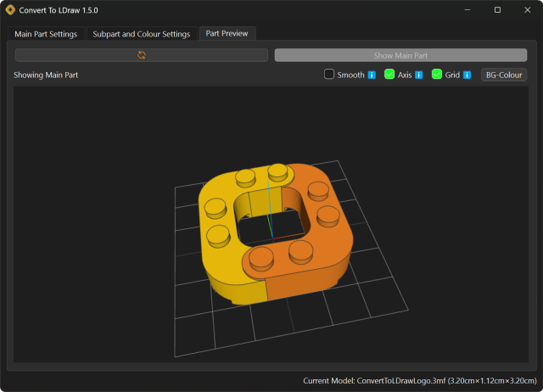Open the Grid info icon
This screenshot has height=392, width=543.
click(467, 75)
